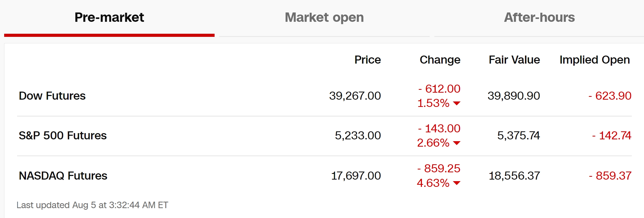
Task: Open the After-hours tab
Action: (539, 18)
